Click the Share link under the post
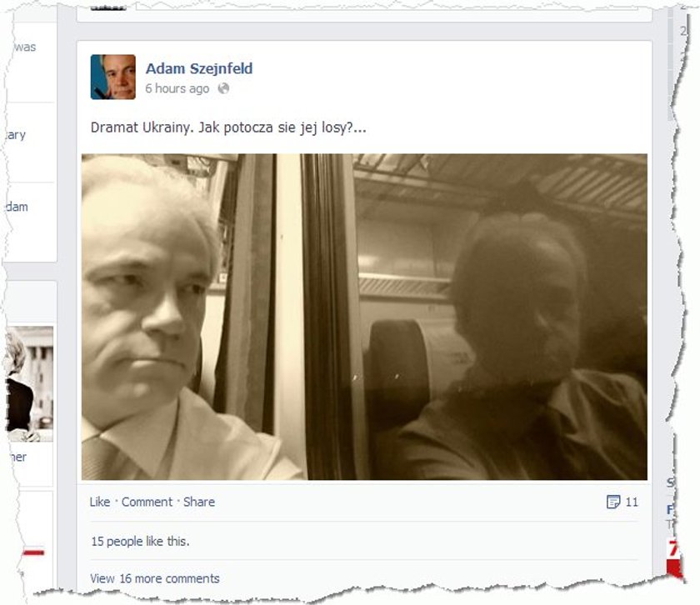The image size is (700, 605). (199, 502)
